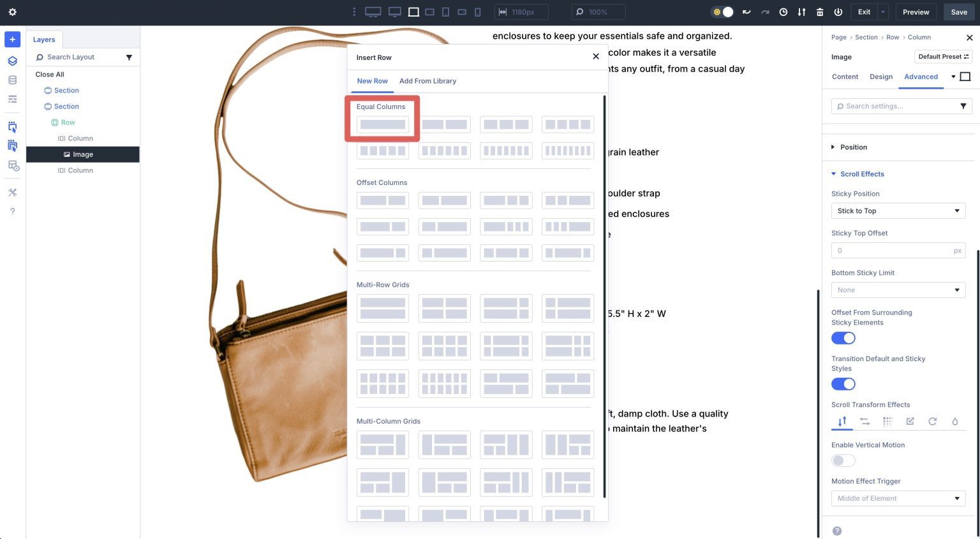Switch to Desktop preview mode
Image resolution: width=980 pixels, height=539 pixels.
[x=394, y=11]
